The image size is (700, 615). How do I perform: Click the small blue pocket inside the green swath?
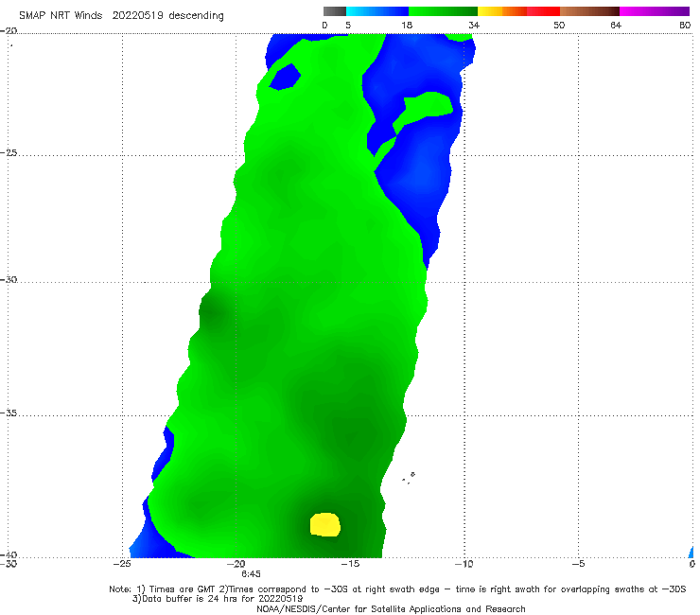point(285,77)
